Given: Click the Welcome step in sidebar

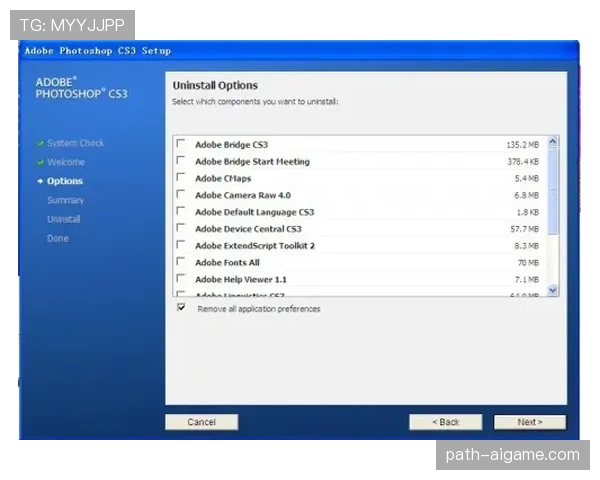Looking at the screenshot, I should (x=66, y=162).
